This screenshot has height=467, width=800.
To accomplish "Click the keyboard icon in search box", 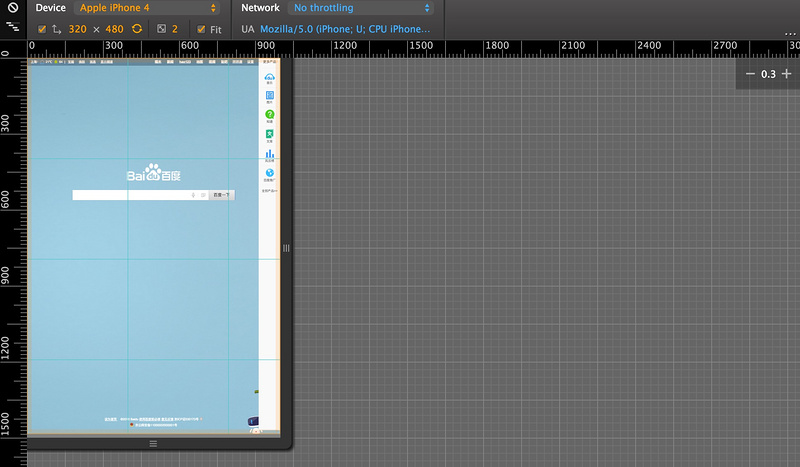I will point(203,195).
